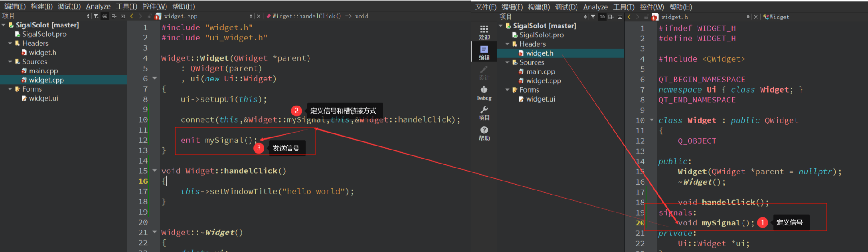868x252 pixels.
Task: Fold the handelClick function at line 15
Action: click(x=155, y=171)
